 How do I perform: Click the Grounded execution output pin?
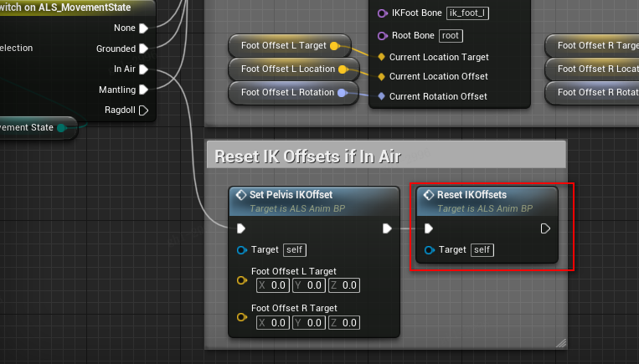pos(143,49)
